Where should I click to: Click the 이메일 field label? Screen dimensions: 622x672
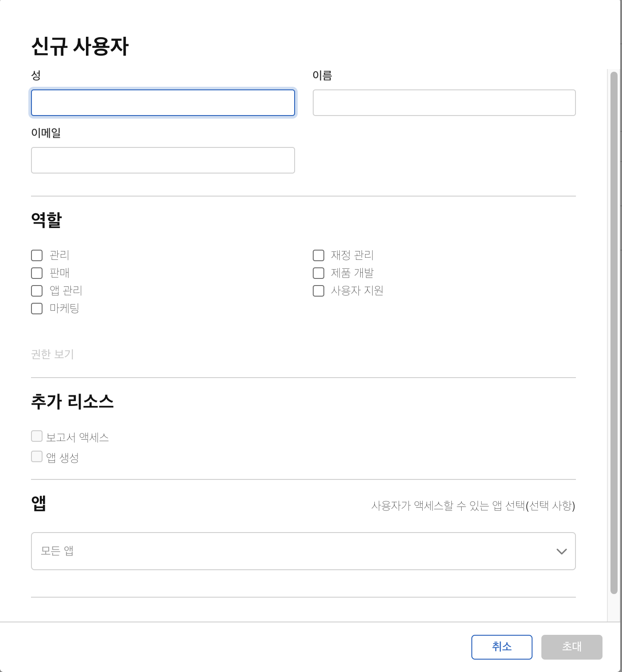pos(46,133)
